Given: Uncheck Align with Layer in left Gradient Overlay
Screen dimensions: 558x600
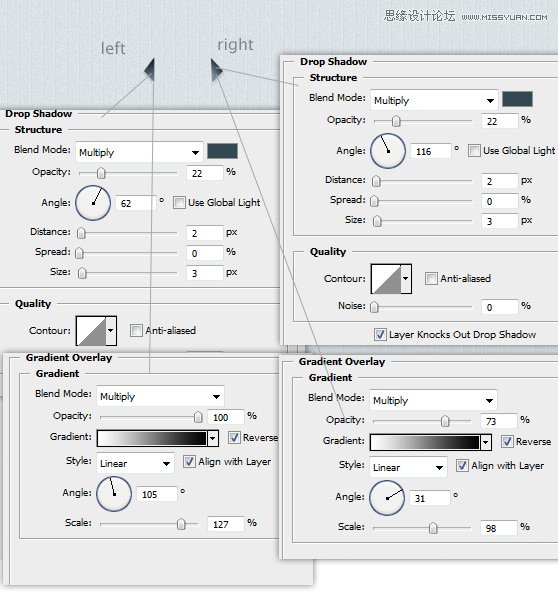Looking at the screenshot, I should tap(189, 461).
